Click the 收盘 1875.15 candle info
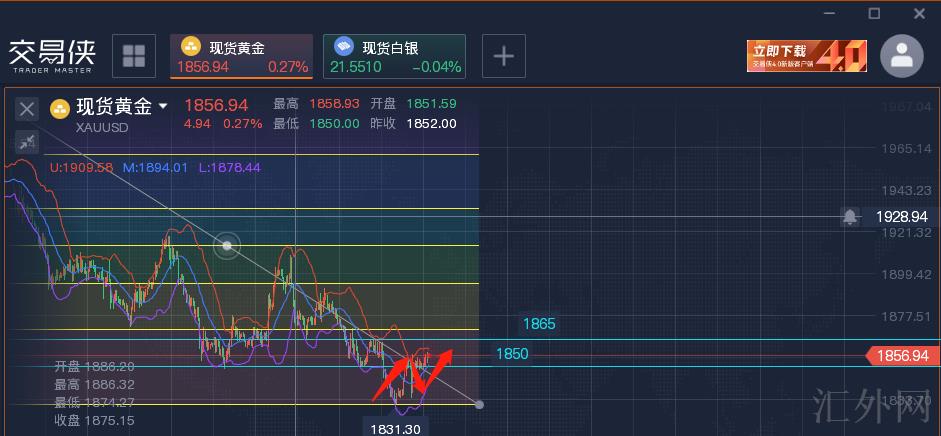Image resolution: width=941 pixels, height=436 pixels. pyautogui.click(x=94, y=420)
